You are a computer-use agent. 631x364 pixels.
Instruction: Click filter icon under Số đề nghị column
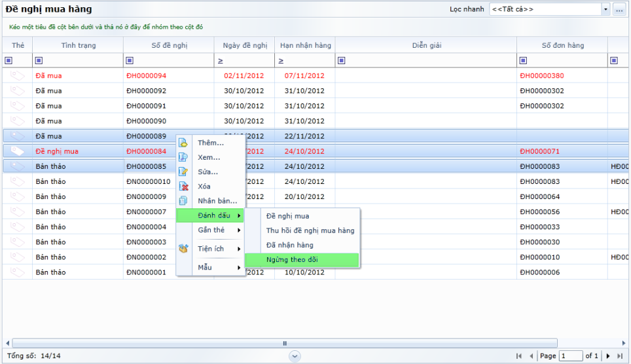pos(130,61)
